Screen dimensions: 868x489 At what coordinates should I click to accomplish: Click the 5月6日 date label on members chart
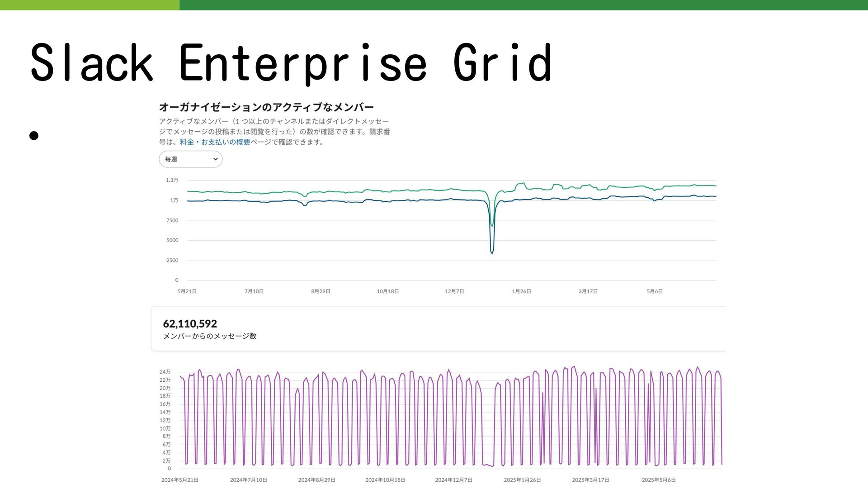655,291
